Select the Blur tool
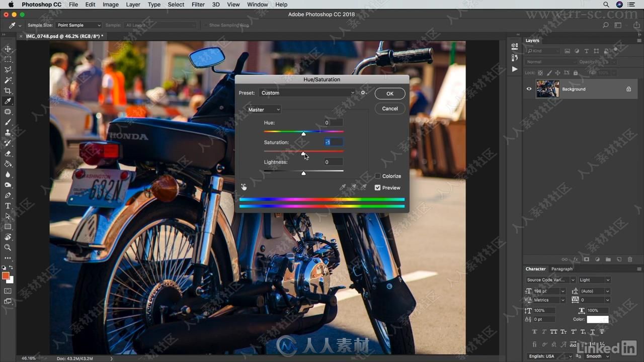The height and width of the screenshot is (362, 644). pos(8,174)
